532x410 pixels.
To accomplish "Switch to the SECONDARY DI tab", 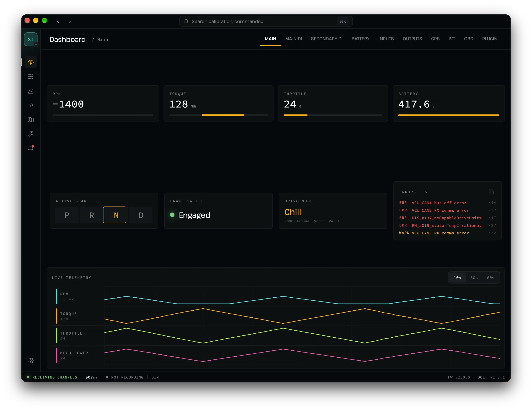I will (x=327, y=39).
